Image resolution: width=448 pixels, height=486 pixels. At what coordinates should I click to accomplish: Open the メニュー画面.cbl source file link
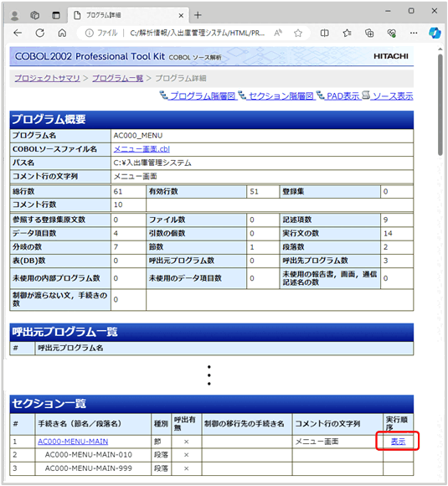click(x=142, y=149)
